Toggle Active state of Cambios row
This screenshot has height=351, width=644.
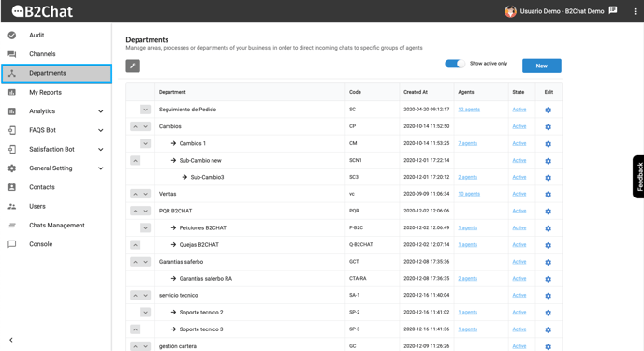point(520,126)
